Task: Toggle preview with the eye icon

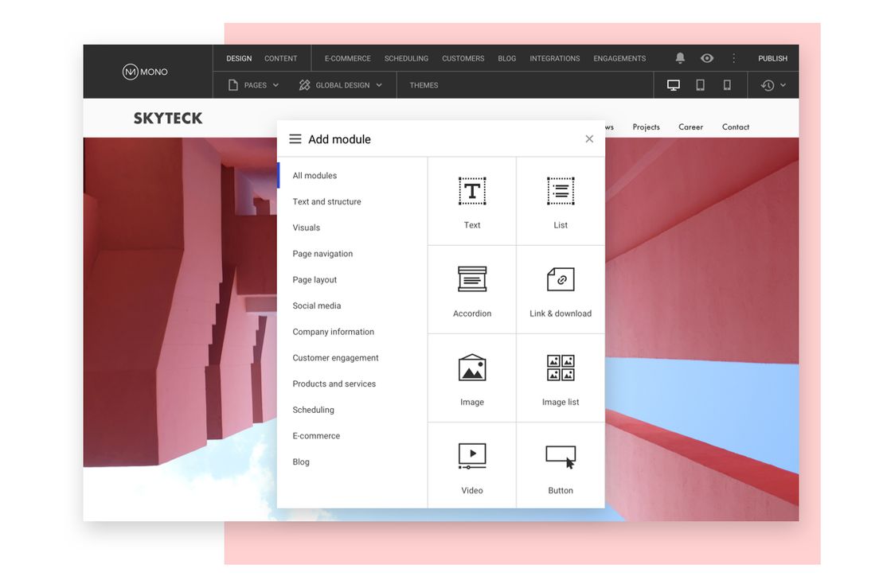Action: click(x=706, y=58)
